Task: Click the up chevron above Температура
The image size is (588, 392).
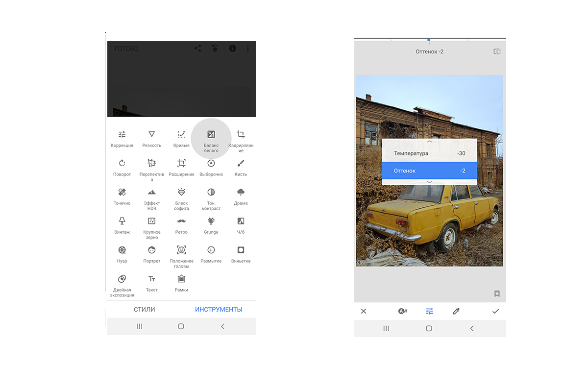Action: tap(430, 142)
